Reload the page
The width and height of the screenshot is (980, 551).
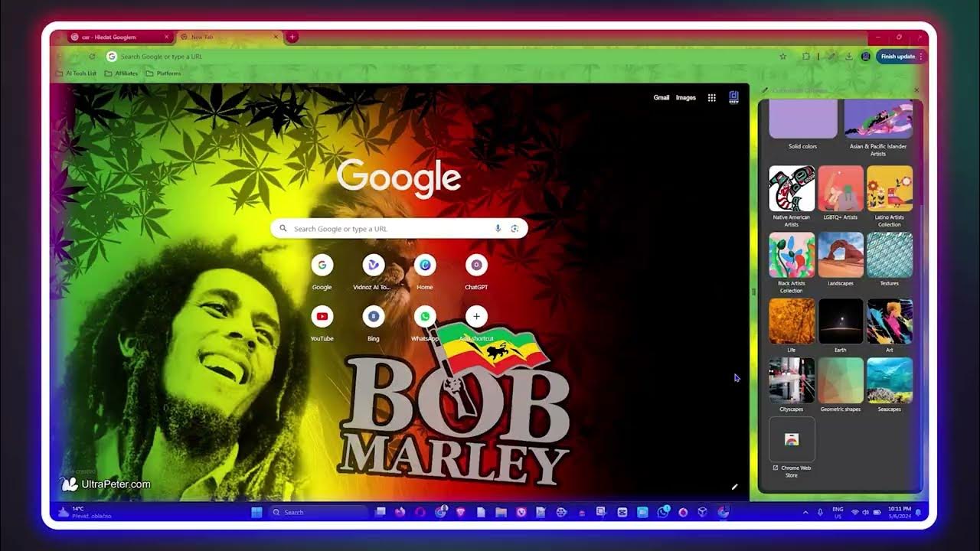(92, 56)
